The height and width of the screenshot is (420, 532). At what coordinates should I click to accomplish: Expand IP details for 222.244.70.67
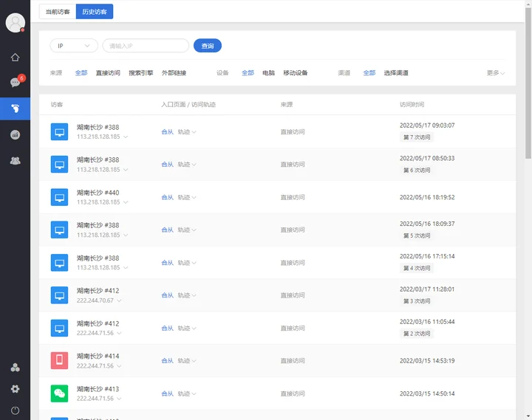[x=119, y=300]
